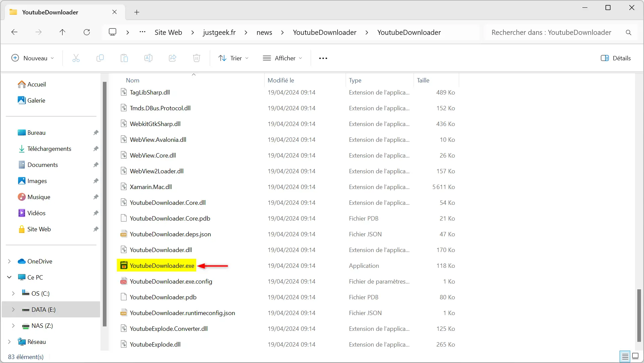644x363 pixels.
Task: Click news breadcrumb segment
Action: (x=264, y=33)
